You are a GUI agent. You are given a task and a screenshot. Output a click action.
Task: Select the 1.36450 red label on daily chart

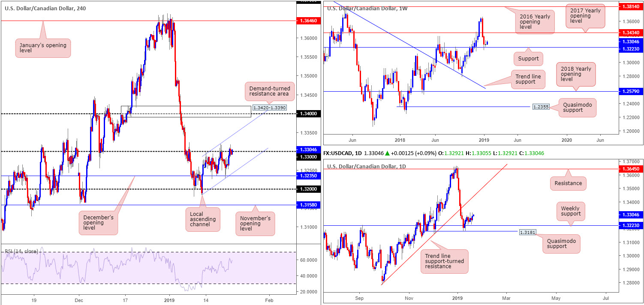(x=631, y=169)
